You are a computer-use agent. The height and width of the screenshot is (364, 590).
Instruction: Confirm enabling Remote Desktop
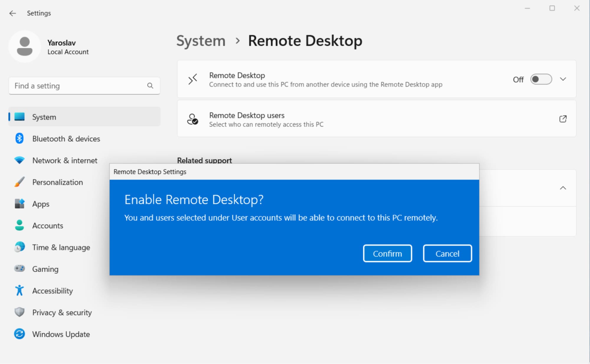point(387,253)
